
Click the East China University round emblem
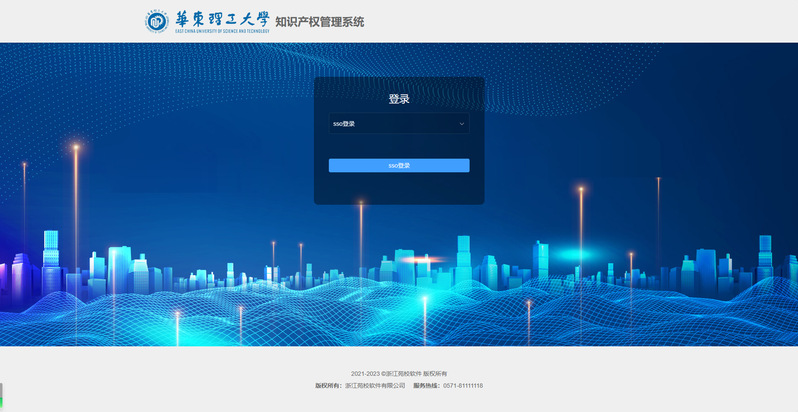coord(156,21)
